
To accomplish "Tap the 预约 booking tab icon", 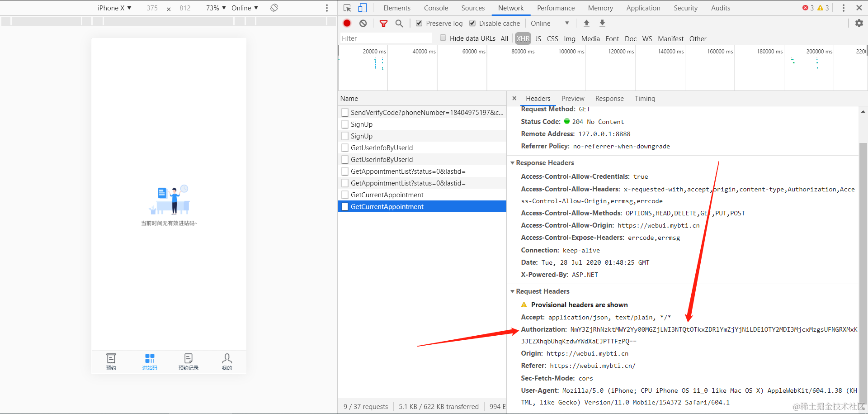I will pyautogui.click(x=111, y=358).
